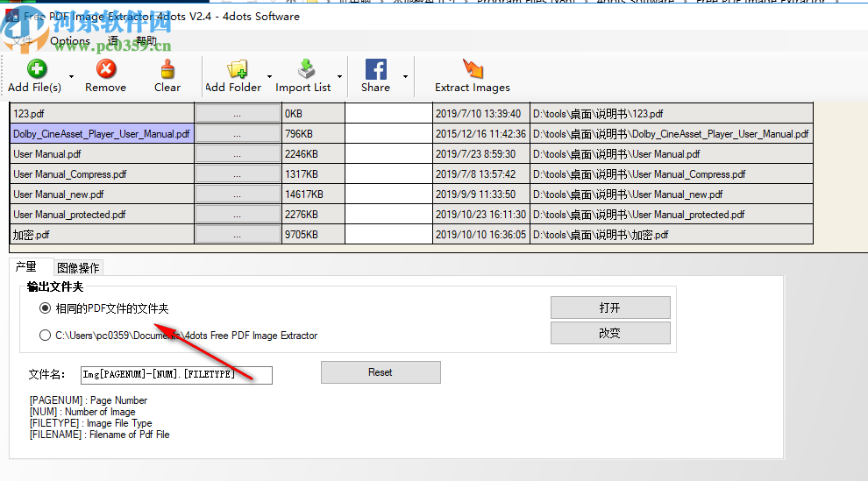This screenshot has width=868, height=481.
Task: Click the 2019/7/23 8:59:30 date cell
Action: [481, 154]
